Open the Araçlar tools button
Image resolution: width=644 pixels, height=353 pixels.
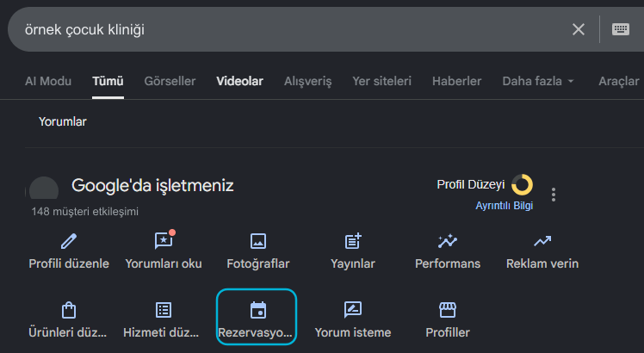(x=618, y=81)
